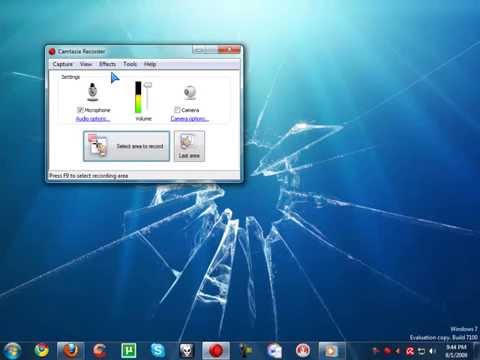This screenshot has height=360, width=480.
Task: Click Select area to record button
Action: point(126,146)
